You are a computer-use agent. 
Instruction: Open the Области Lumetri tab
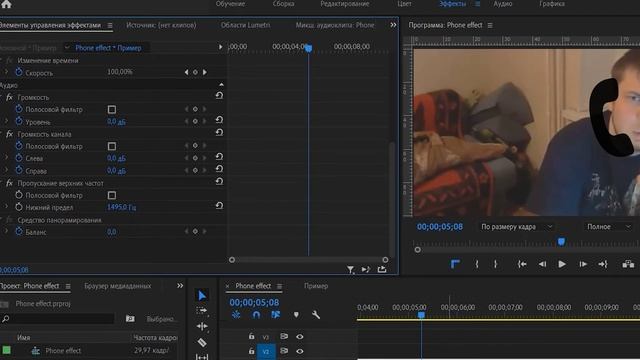point(245,25)
